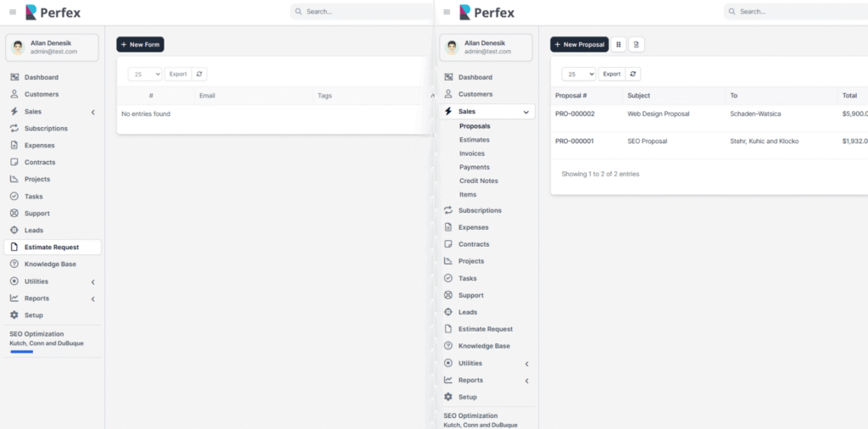Click Support lifebuoy icon in Estimate Request screen sidebar
The image size is (868, 429).
14,213
